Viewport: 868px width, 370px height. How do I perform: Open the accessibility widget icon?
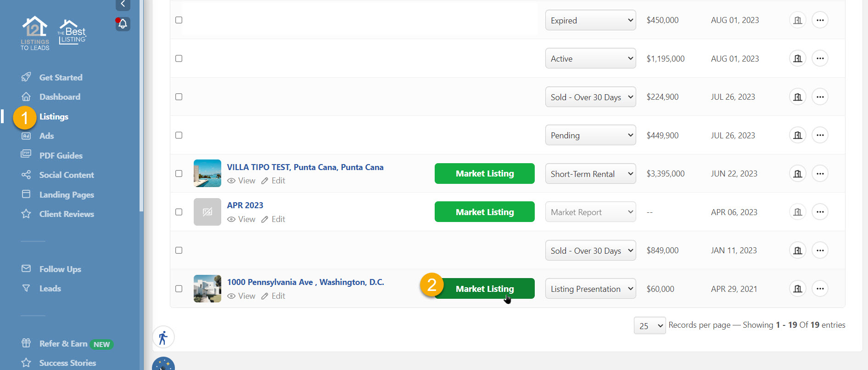coord(163,337)
